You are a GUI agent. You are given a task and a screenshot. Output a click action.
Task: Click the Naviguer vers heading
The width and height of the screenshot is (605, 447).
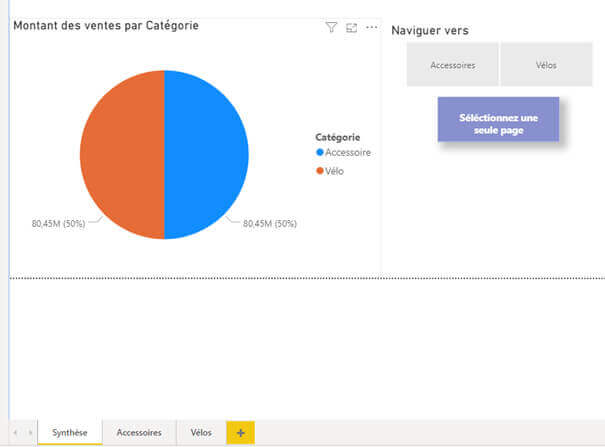[x=430, y=30]
